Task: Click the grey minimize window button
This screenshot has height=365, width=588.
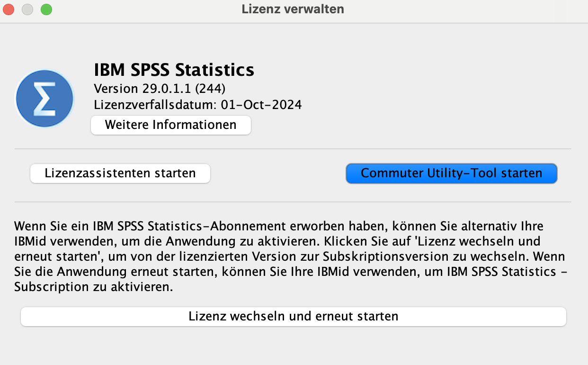Action: [27, 9]
